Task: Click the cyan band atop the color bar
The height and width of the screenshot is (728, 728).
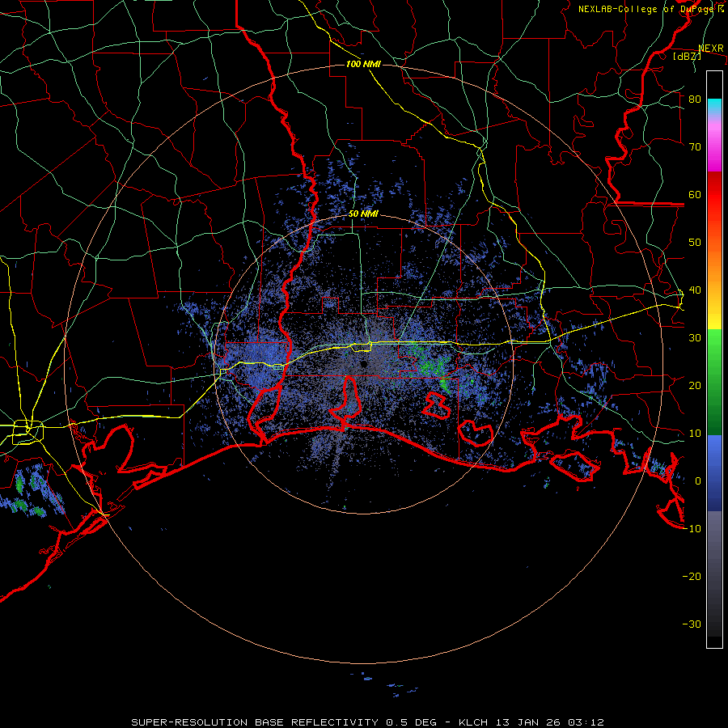Action: (714, 106)
